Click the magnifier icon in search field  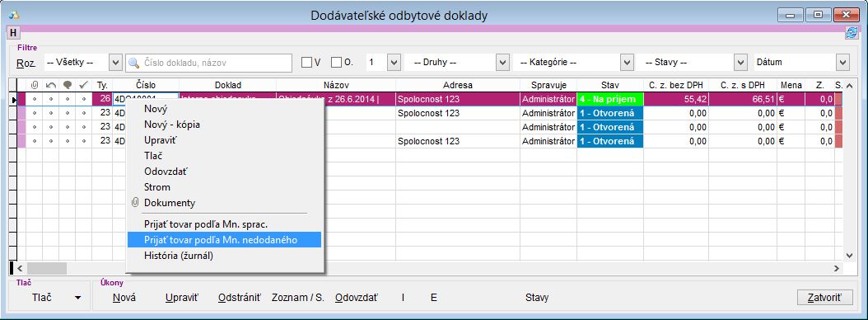click(x=133, y=64)
